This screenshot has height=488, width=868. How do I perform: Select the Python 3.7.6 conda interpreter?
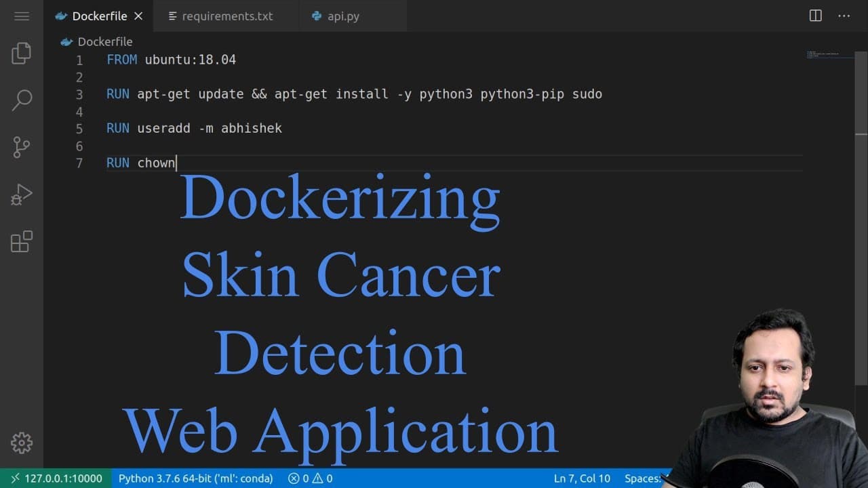(x=195, y=479)
